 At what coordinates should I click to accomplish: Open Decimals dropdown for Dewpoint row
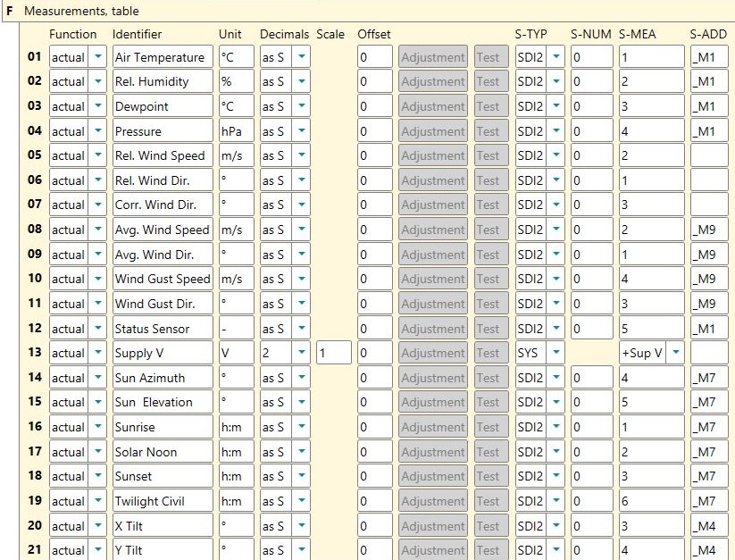click(302, 106)
